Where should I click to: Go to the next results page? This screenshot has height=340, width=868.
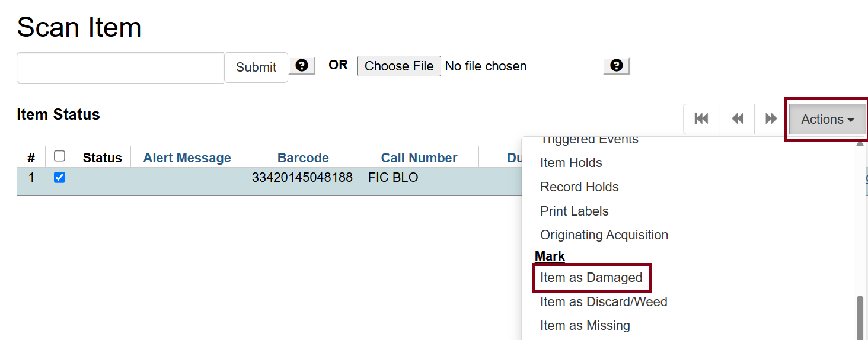(x=771, y=119)
